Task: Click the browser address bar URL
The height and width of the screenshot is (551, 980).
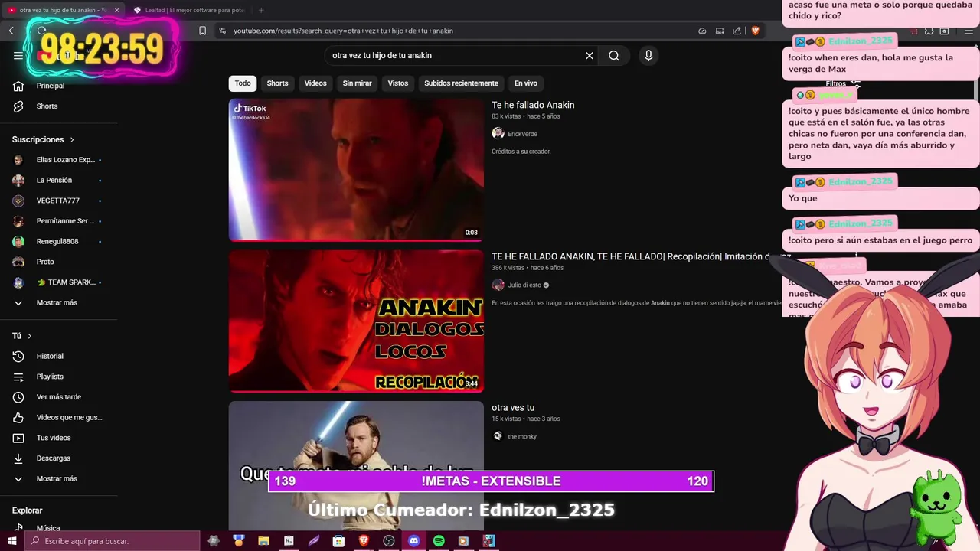Action: pos(343,31)
